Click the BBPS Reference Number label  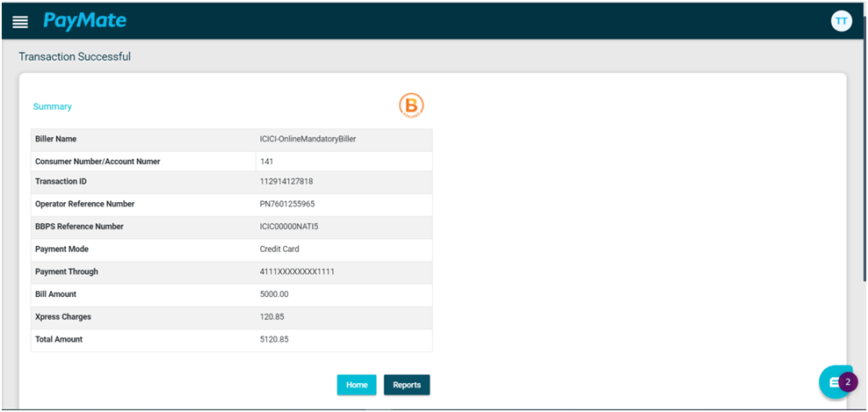79,227
